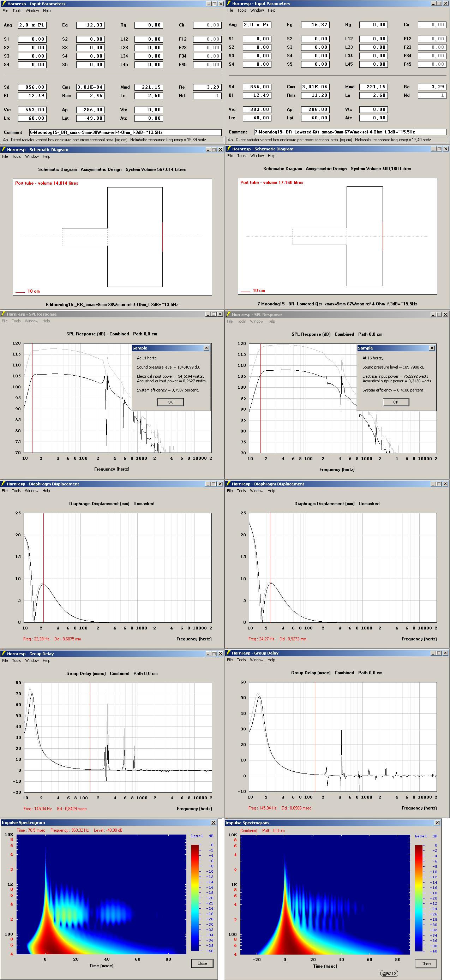Click Vrc field showing 383,00

[257, 109]
